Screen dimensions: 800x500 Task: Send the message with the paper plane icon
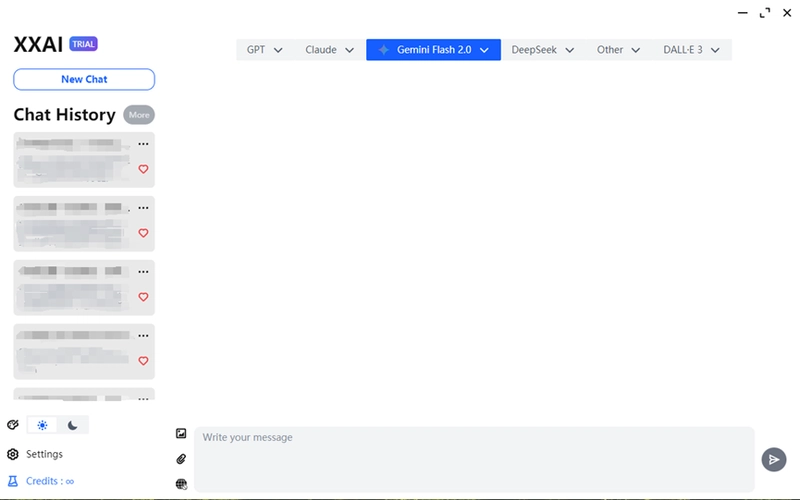coord(773,460)
